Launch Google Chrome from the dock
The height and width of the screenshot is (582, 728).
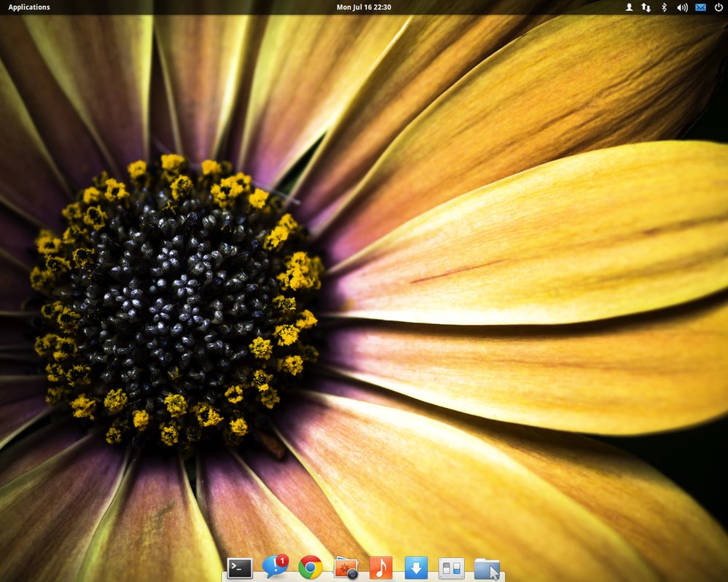point(310,567)
